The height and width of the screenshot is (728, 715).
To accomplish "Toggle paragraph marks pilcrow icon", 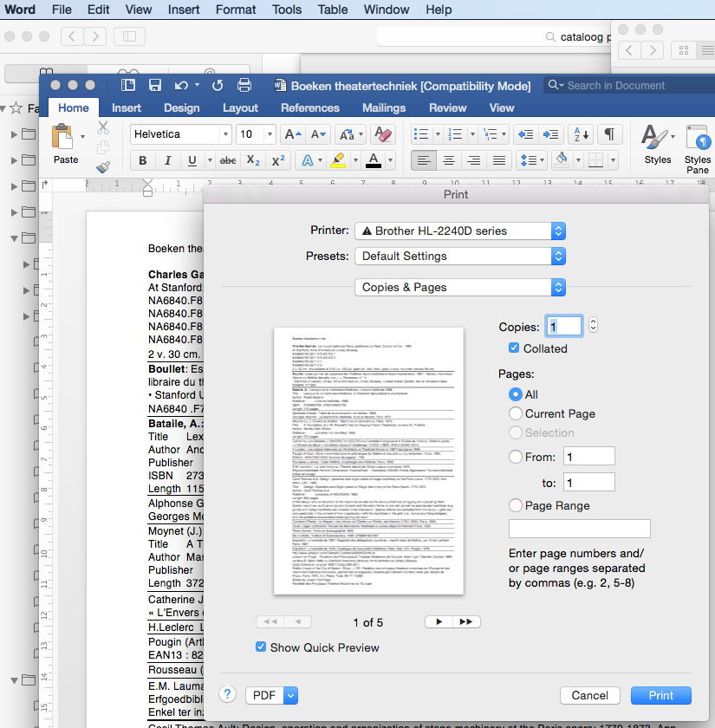I will click(609, 134).
